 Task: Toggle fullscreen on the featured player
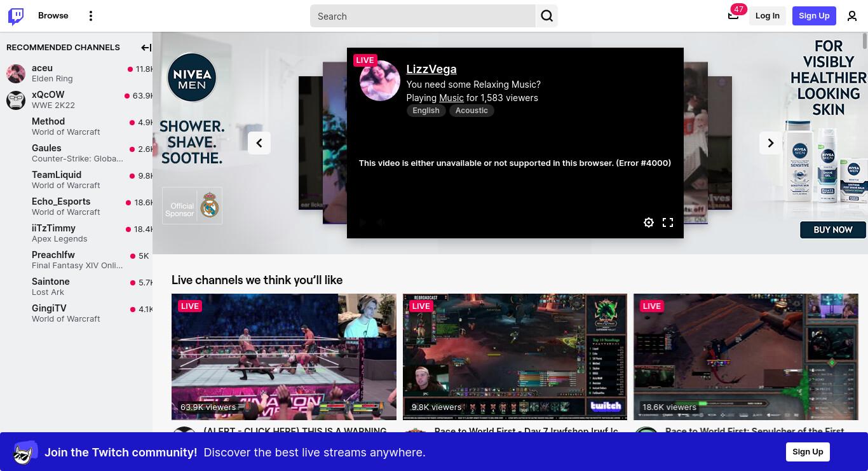coord(668,222)
